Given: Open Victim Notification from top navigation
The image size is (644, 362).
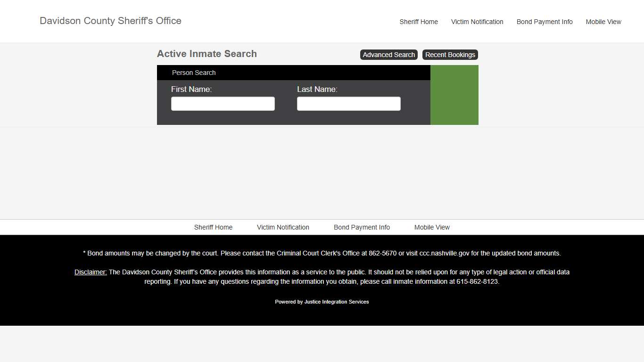Looking at the screenshot, I should tap(477, 22).
